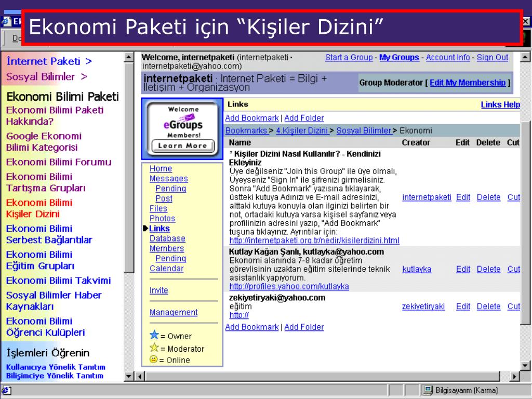Edit the Kişiler Dizini Nasıl Kullanılır entry
This screenshot has width=532, height=399.
point(463,197)
